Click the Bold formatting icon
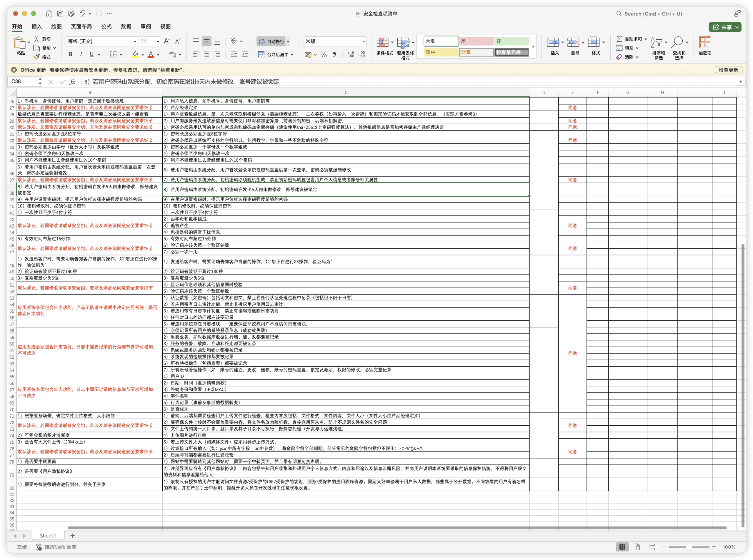Screen dimensions: 753x560 71,54
